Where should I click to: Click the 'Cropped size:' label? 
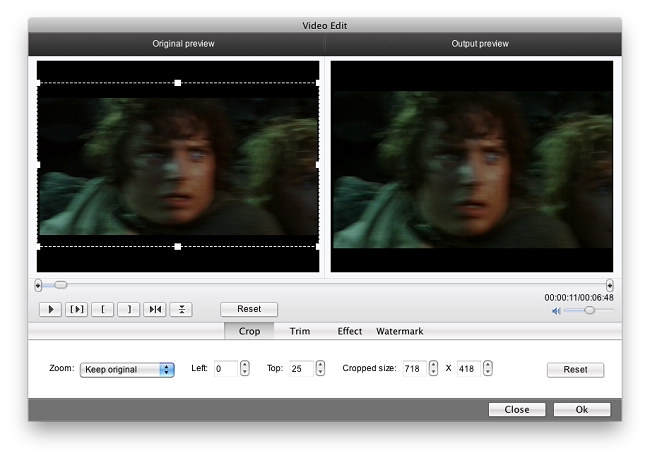[x=369, y=368]
